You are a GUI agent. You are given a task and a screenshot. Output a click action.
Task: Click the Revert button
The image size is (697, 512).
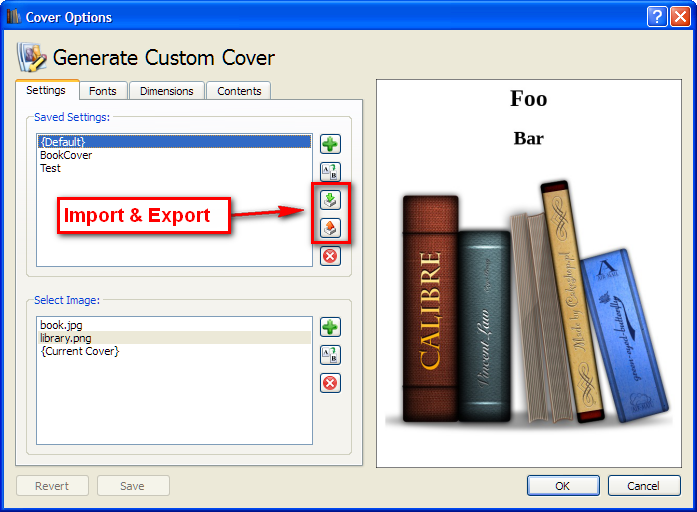click(52, 486)
